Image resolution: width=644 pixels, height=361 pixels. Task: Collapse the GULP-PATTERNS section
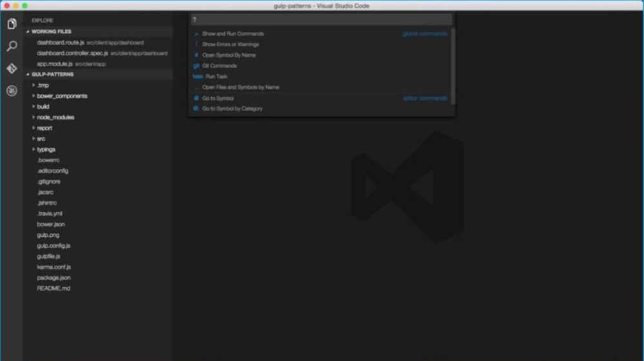click(x=28, y=74)
